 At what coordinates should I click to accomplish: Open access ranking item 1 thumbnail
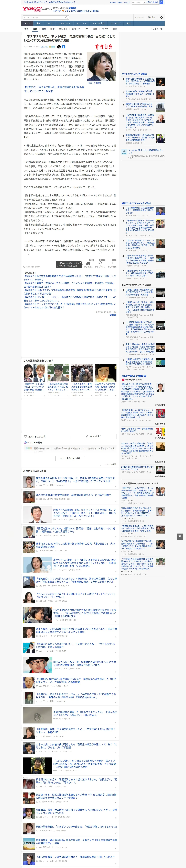point(160,82)
